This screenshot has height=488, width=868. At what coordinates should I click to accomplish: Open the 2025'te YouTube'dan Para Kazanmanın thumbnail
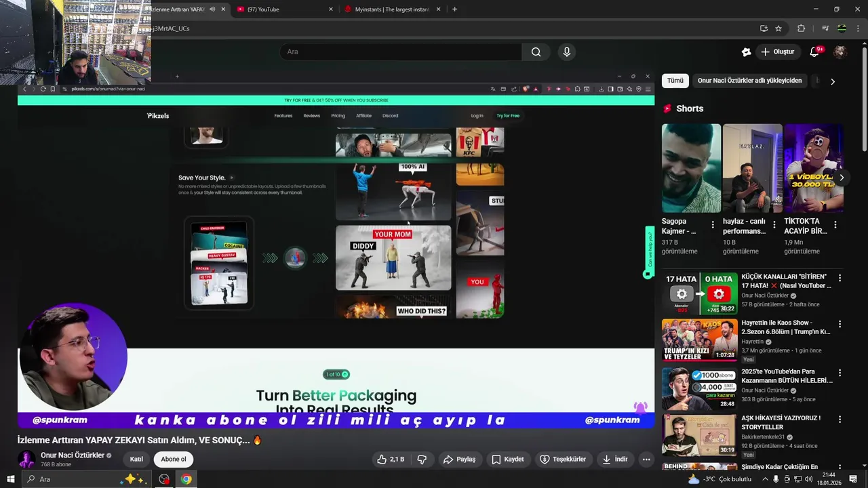point(699,388)
